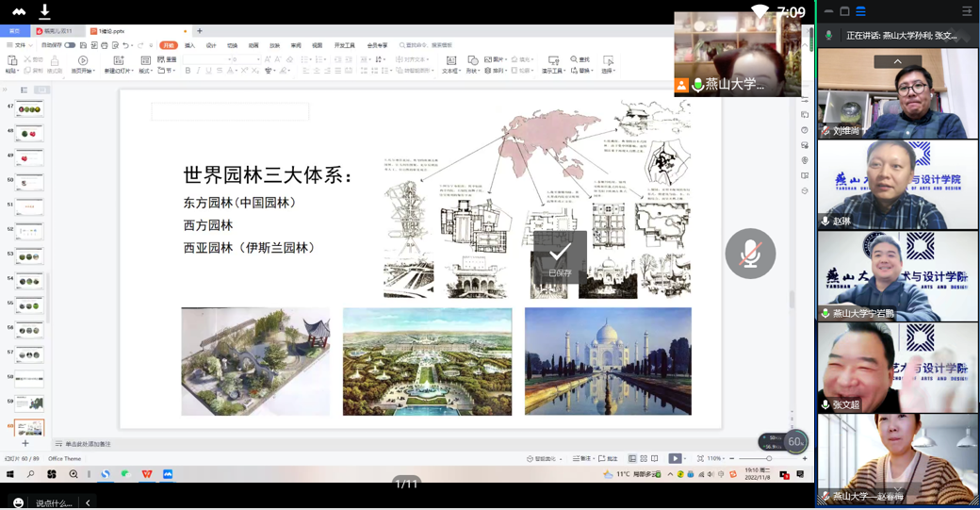Screen dimensions: 980x510
Task: Click the WPS Office icon in the taskbar
Action: (146, 474)
